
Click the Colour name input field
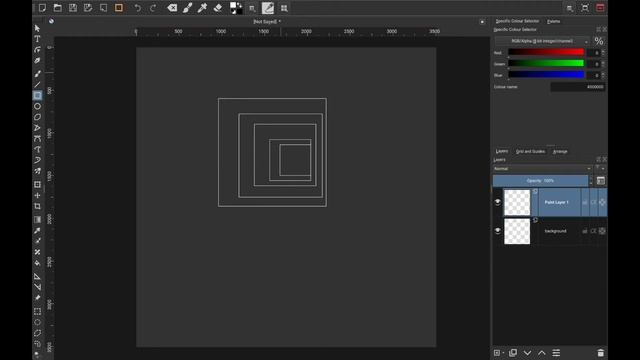pos(578,87)
